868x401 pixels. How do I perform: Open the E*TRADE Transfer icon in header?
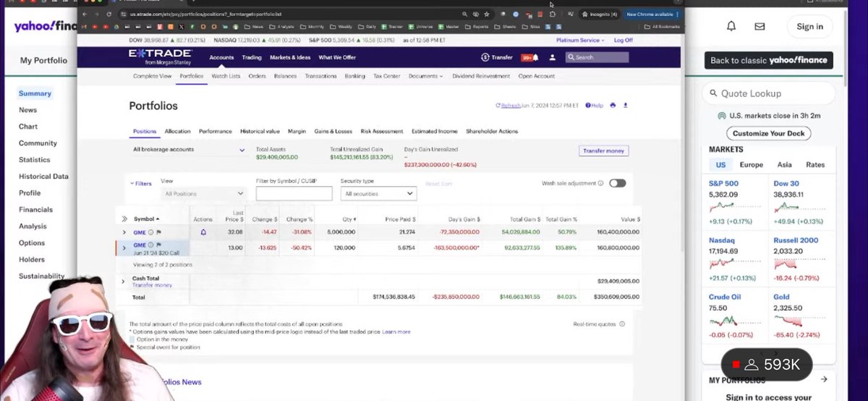point(485,57)
